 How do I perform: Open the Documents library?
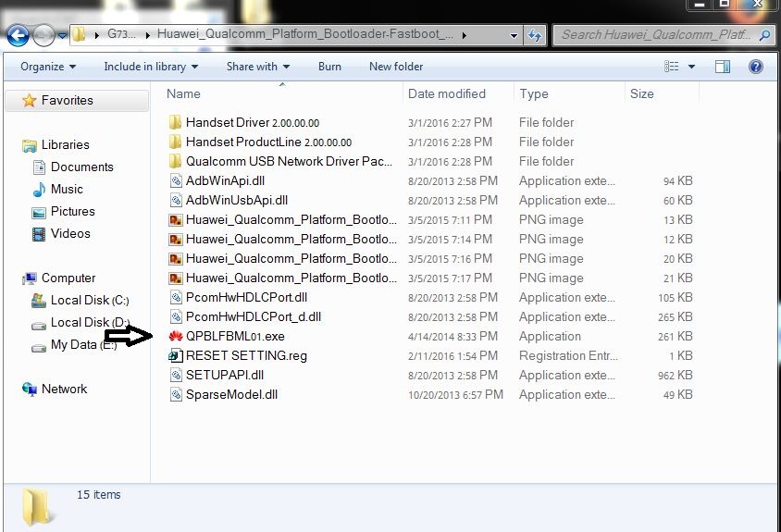coord(82,167)
